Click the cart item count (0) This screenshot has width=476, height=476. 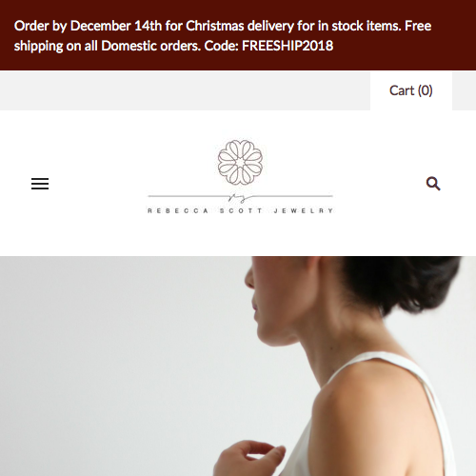(x=426, y=90)
